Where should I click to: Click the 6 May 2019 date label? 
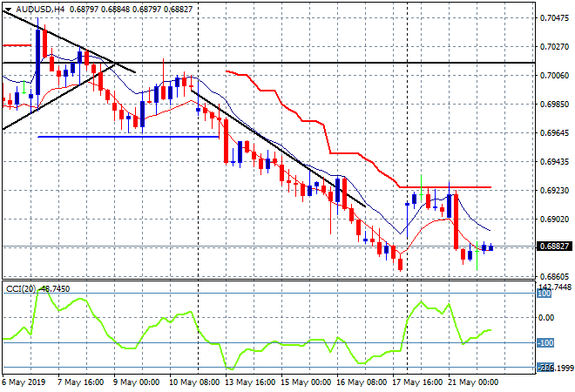pos(24,382)
